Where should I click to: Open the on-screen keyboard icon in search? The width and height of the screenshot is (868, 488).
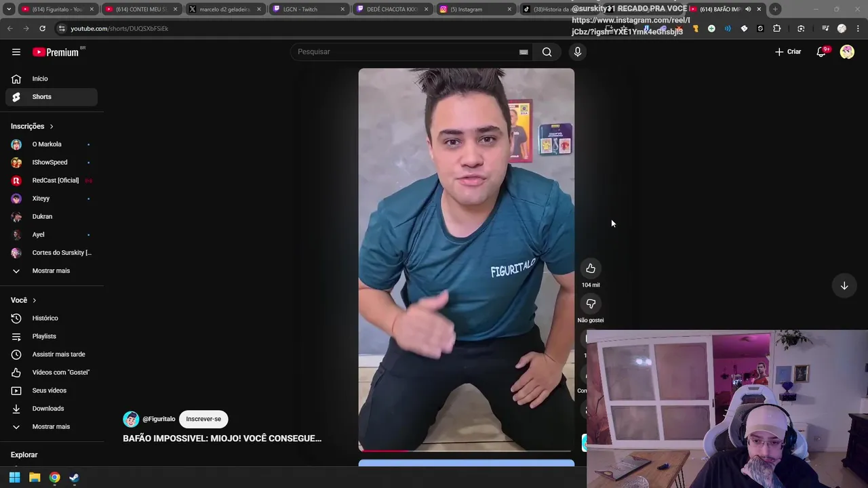click(524, 52)
